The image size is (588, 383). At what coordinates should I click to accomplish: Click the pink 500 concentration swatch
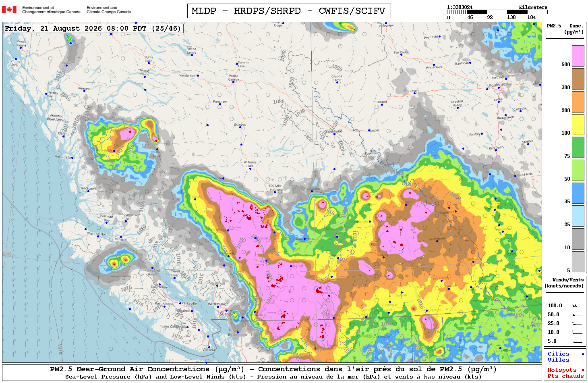click(x=578, y=56)
